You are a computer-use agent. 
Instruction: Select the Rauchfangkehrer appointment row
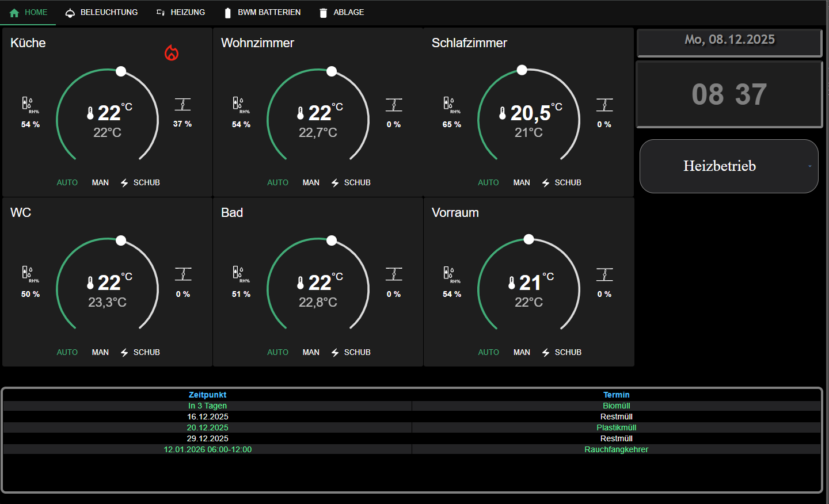(616, 449)
